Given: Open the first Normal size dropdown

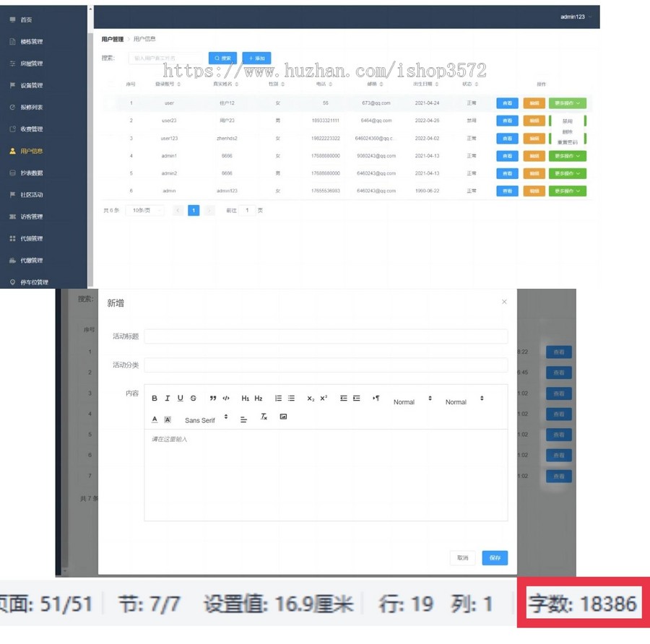Looking at the screenshot, I should click(x=413, y=400).
